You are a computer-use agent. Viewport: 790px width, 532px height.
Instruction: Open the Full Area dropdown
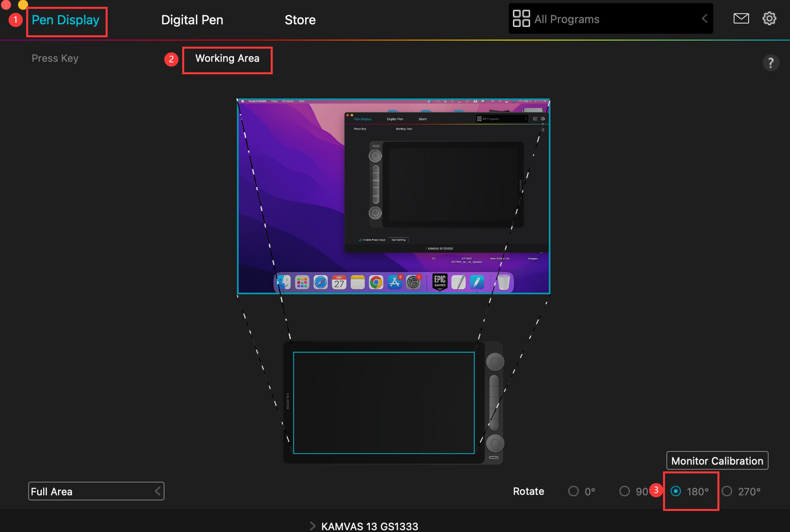click(x=96, y=491)
